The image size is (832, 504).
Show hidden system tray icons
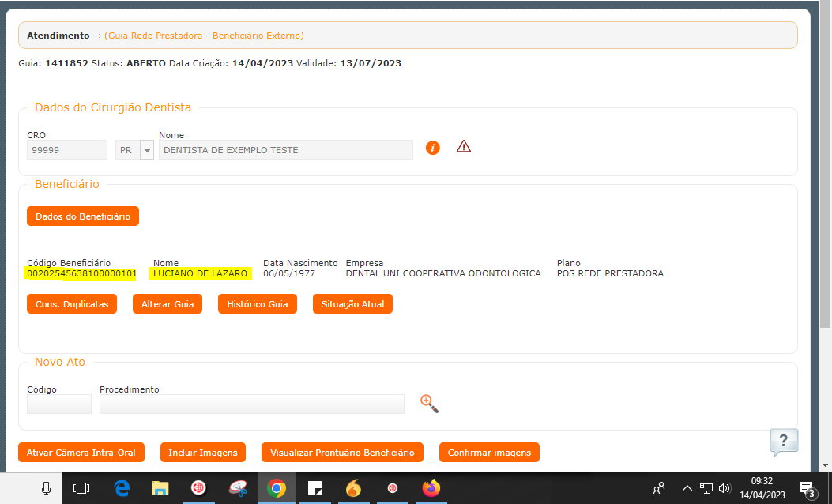(x=687, y=488)
